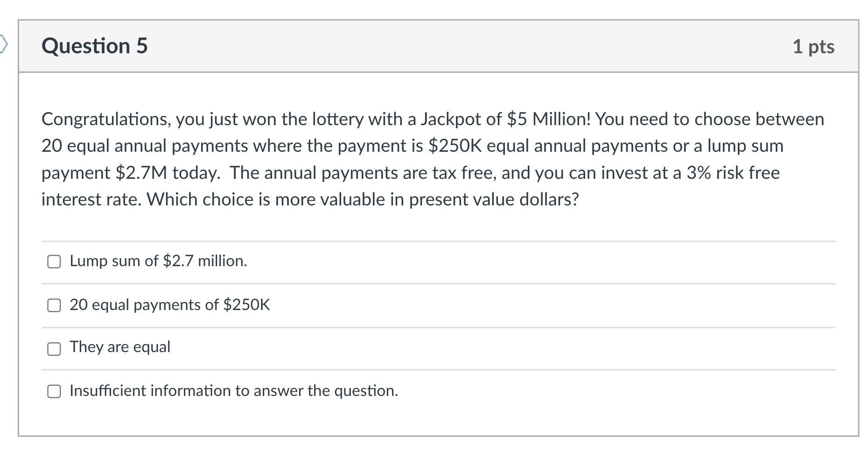Uncheck the 'Lump sum of $2.7 million' checkbox
Viewport: 868px width, 452px height.
[x=54, y=262]
